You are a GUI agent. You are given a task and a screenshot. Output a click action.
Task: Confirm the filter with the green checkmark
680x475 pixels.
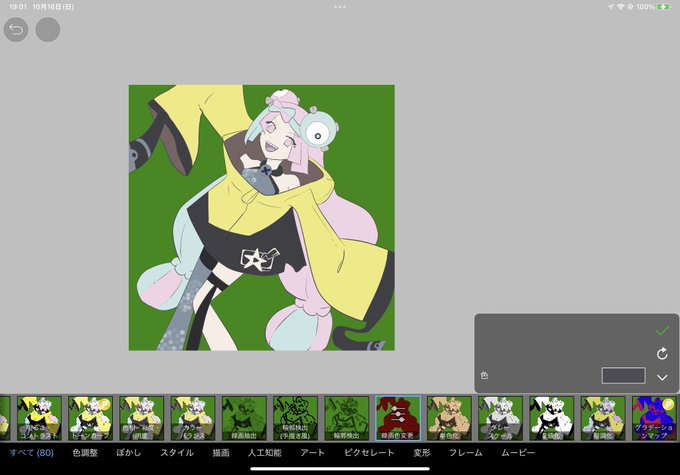click(x=662, y=331)
